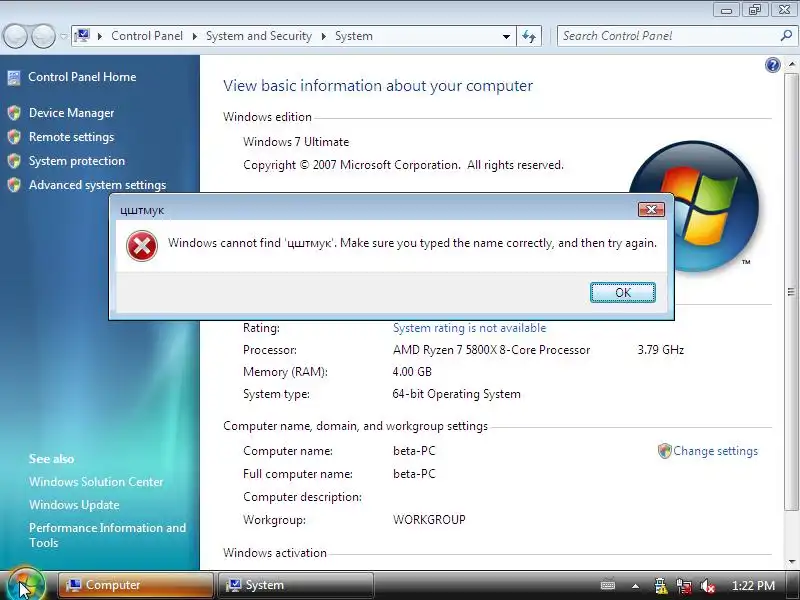Click beta-PC next to 'Computer name:'
The height and width of the screenshot is (600, 800).
point(414,451)
